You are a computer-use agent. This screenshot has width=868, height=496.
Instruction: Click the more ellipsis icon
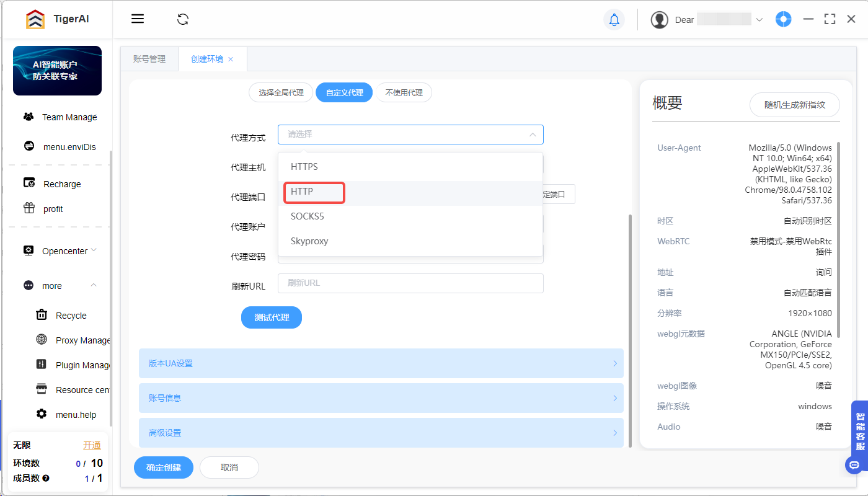click(x=29, y=285)
